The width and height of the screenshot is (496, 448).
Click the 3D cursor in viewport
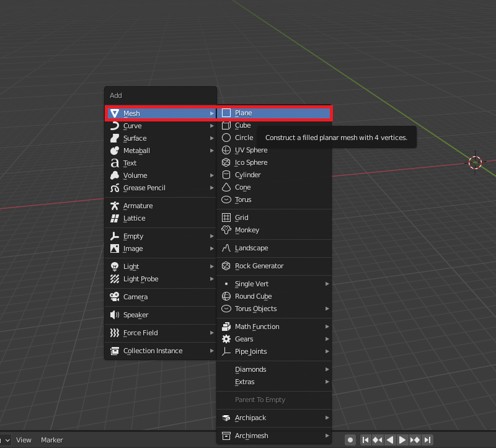(475, 162)
